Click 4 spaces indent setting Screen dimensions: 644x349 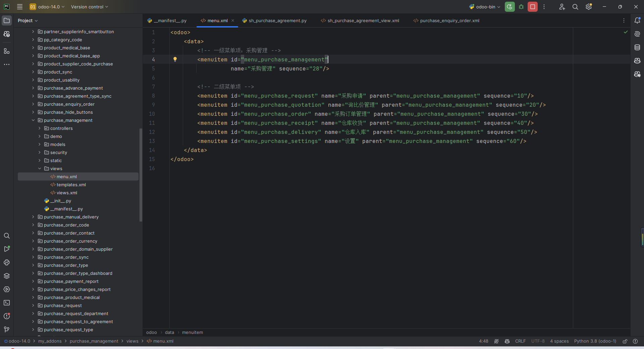click(x=559, y=341)
